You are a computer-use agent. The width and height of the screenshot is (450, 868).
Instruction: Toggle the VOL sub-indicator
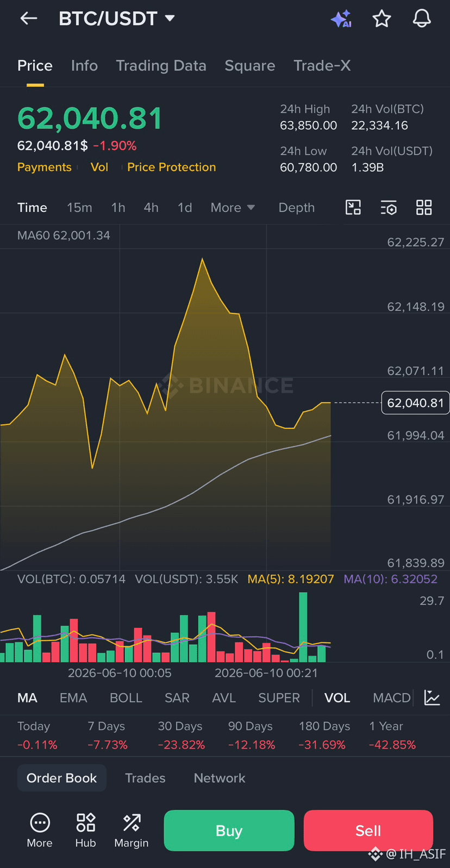(337, 698)
